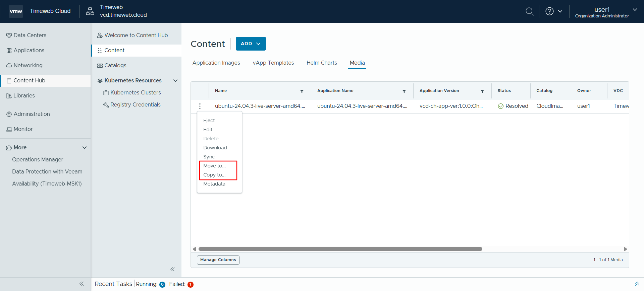Filter the Application Name column
The height and width of the screenshot is (291, 644).
(404, 91)
